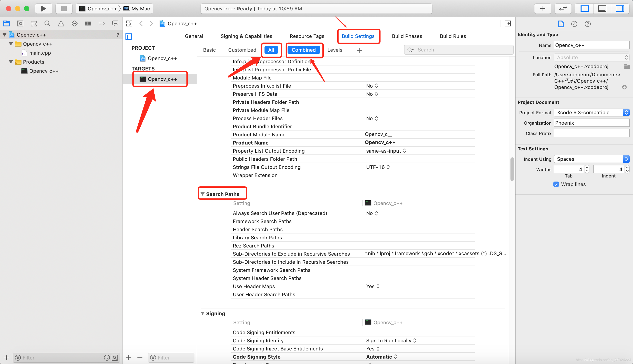Open Preprocess Info.plist File dropdown
This screenshot has width=633, height=364.
pyautogui.click(x=372, y=86)
